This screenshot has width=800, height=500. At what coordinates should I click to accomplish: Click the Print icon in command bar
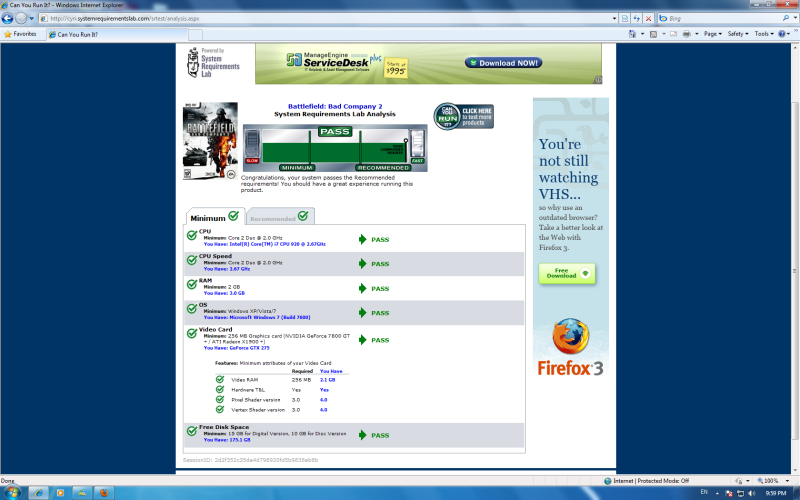click(x=687, y=33)
